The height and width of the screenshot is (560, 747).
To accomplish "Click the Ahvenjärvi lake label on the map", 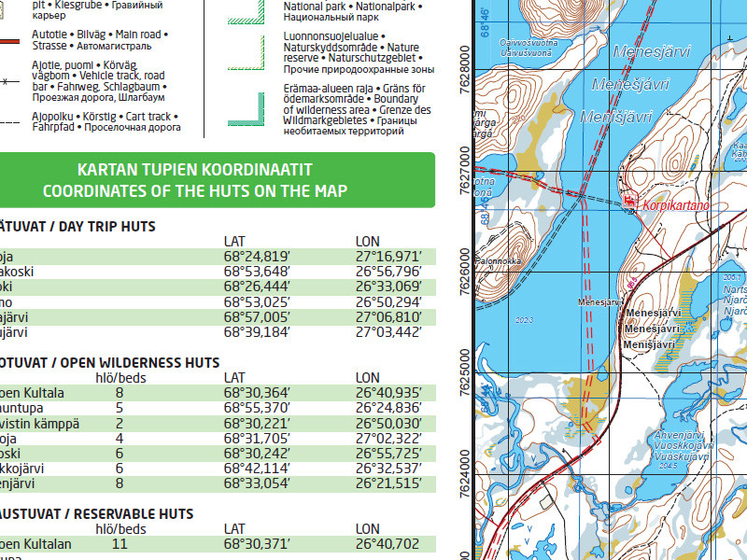I will (x=679, y=435).
